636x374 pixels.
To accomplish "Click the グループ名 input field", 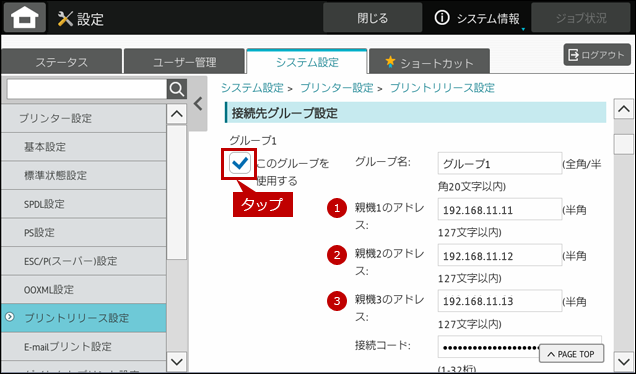I will tap(500, 163).
